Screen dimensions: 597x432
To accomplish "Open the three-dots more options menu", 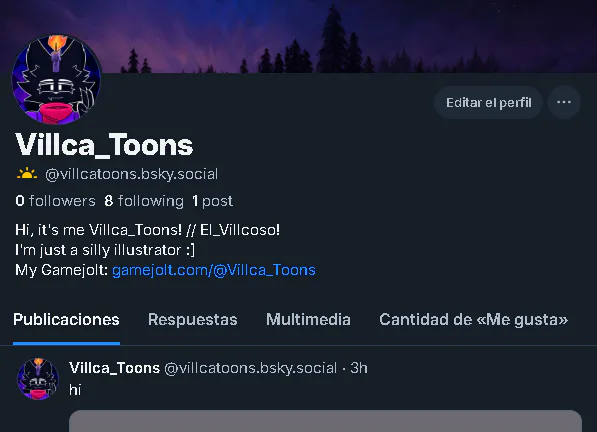I will 564,102.
